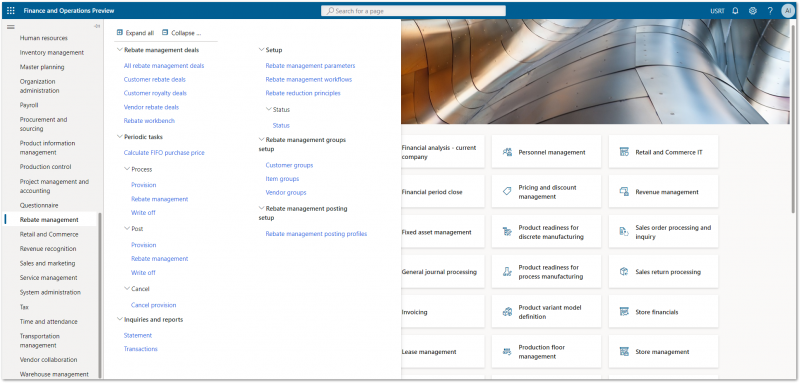Toggle the hamburger navigation pane icon
The height and width of the screenshot is (383, 800).
tap(11, 27)
